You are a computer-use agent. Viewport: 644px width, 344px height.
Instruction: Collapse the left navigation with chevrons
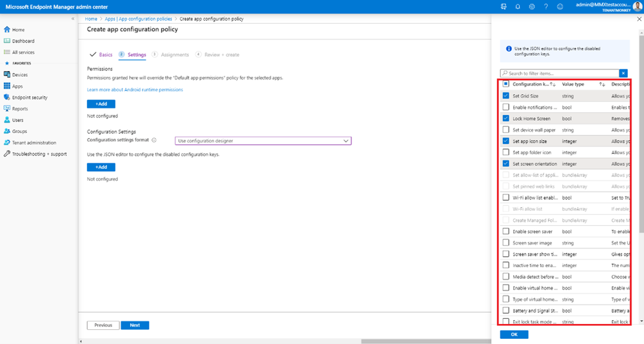point(73,19)
